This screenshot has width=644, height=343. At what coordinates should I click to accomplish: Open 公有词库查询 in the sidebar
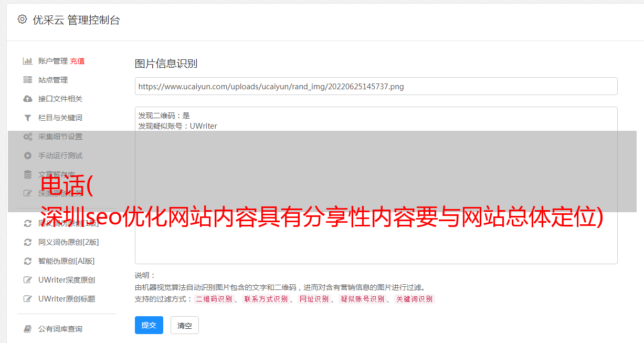pyautogui.click(x=60, y=329)
